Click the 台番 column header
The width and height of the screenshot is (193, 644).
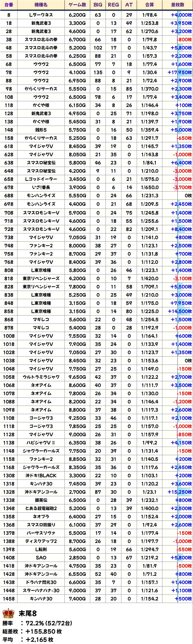tap(9, 5)
